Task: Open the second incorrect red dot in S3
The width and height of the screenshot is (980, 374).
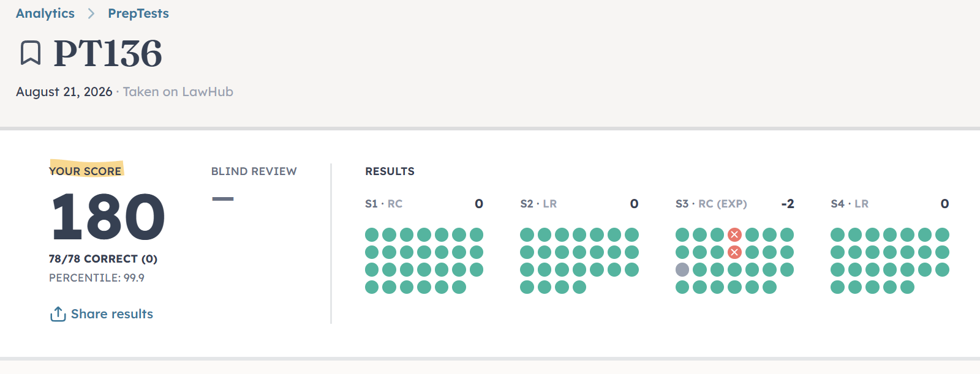Action: click(x=735, y=252)
